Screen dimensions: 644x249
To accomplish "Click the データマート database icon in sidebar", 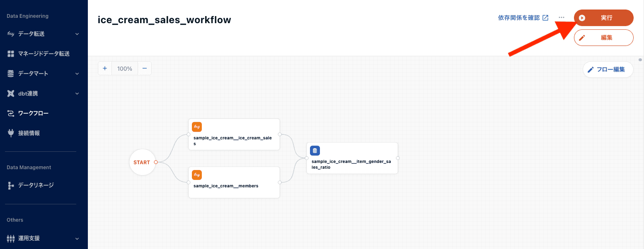I will [11, 74].
